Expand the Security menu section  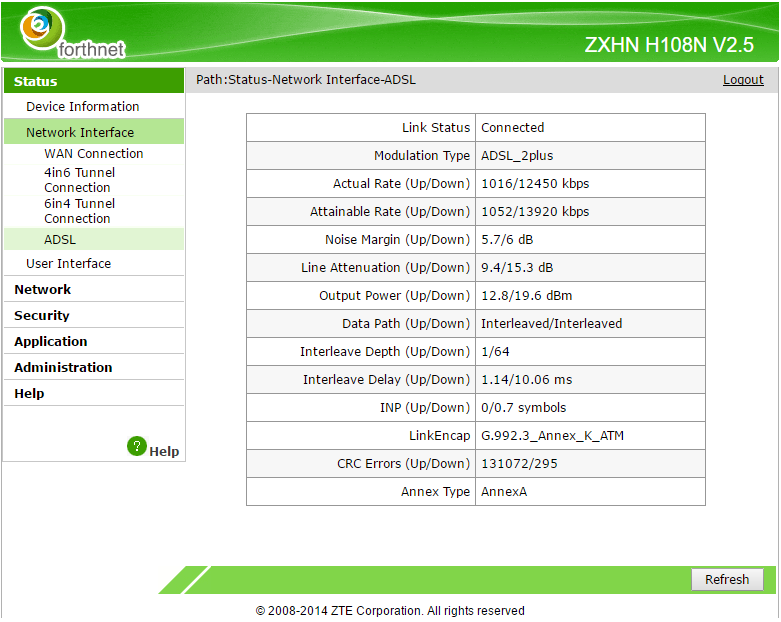click(42, 315)
